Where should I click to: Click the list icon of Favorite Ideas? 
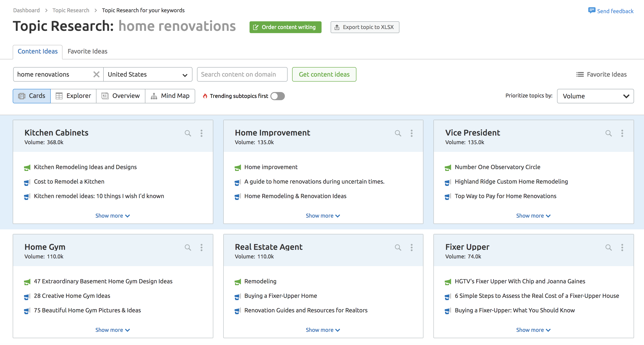pos(580,75)
